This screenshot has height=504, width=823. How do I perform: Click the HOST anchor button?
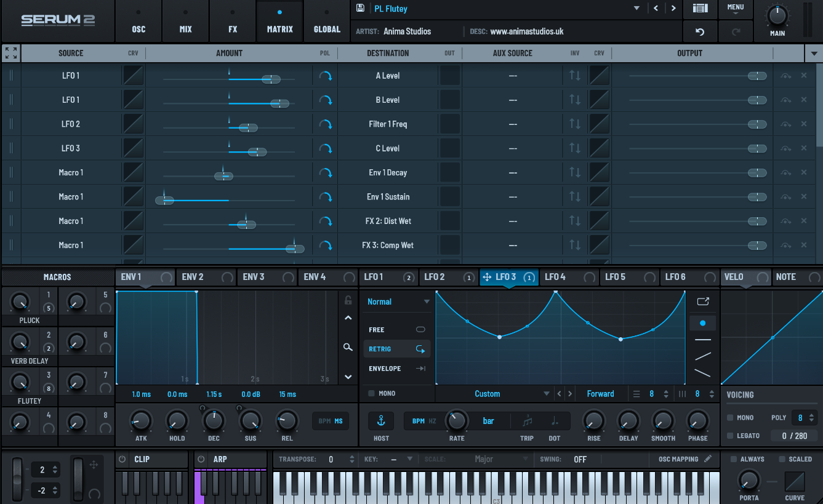click(x=381, y=421)
